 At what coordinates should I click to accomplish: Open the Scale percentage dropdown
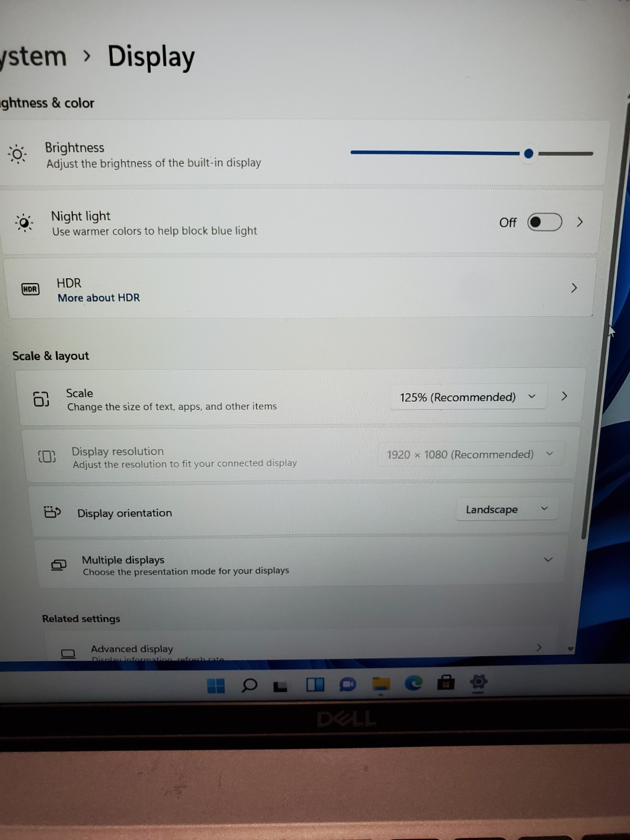tap(468, 397)
